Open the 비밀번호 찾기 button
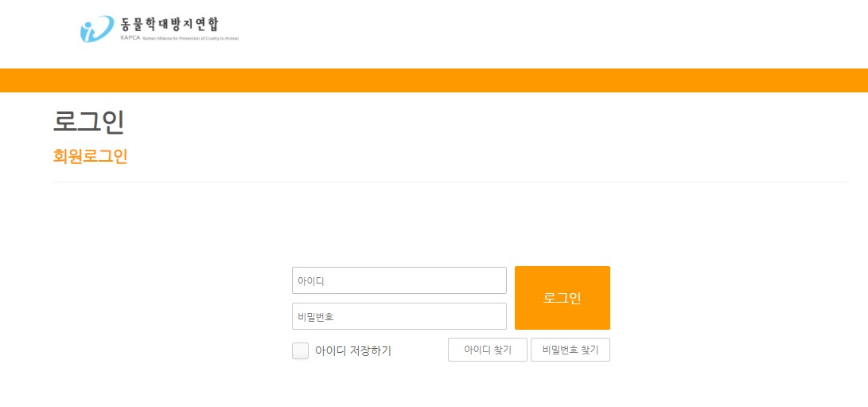Screen dimensions: 868x407 point(570,350)
